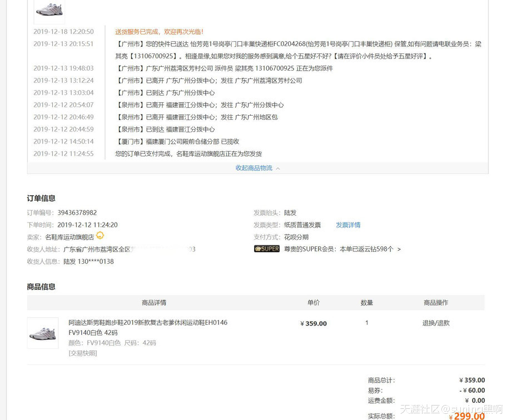
Task: Select order number 39436378982
Action: [x=77, y=213]
